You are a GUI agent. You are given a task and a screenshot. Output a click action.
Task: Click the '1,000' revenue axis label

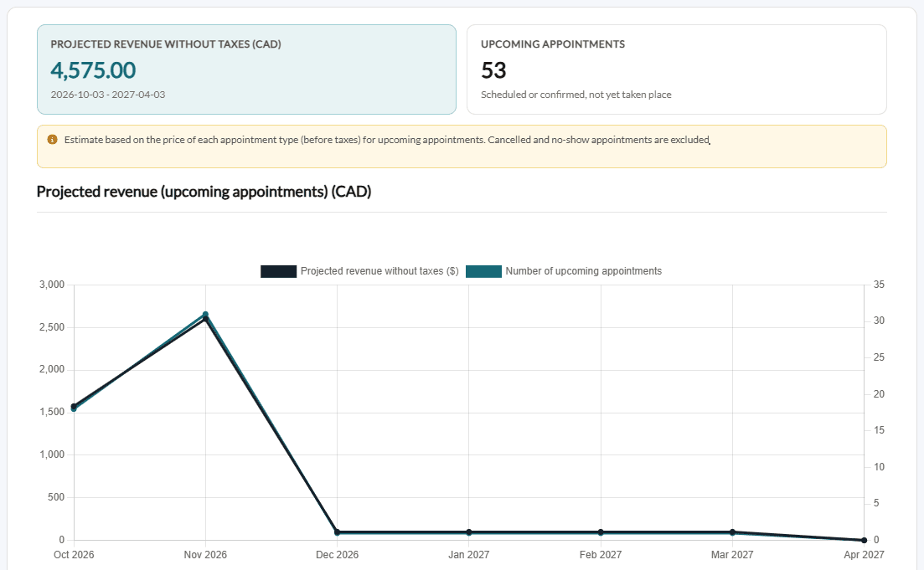[x=52, y=454]
